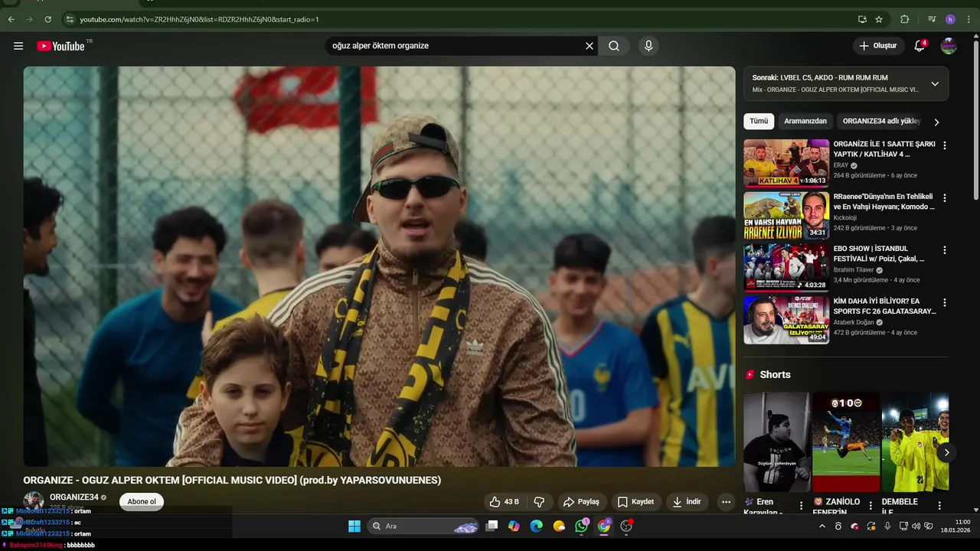
Task: Open the Chrome profile avatar
Action: 950,19
